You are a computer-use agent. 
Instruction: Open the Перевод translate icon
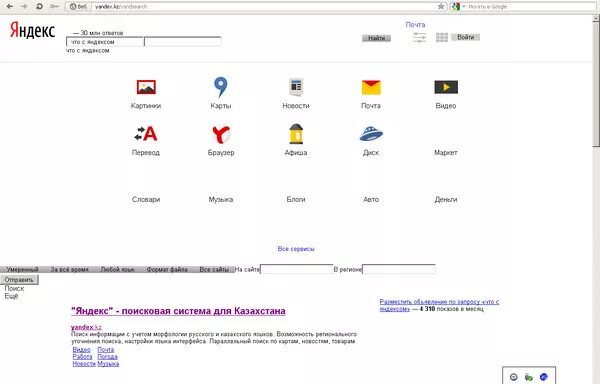click(x=146, y=133)
